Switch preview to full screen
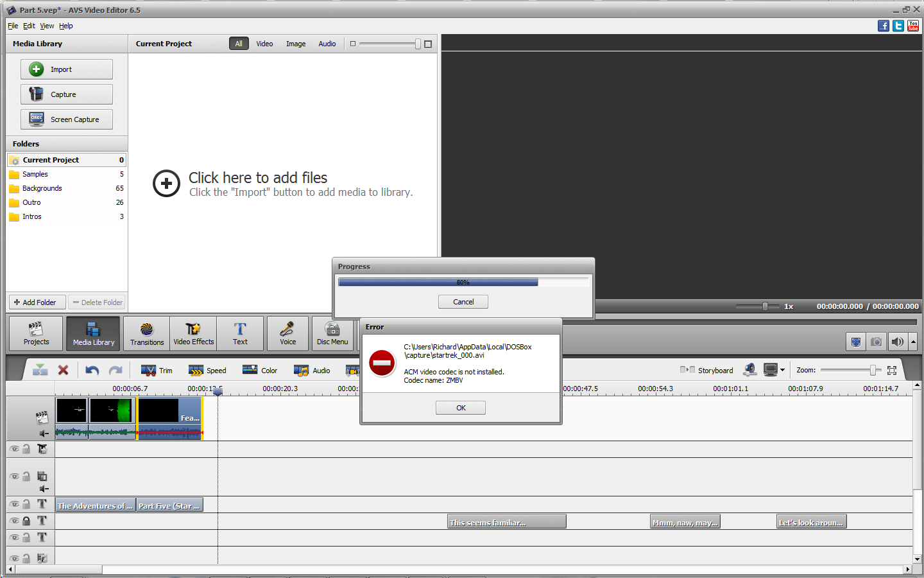The height and width of the screenshot is (578, 924). [856, 342]
